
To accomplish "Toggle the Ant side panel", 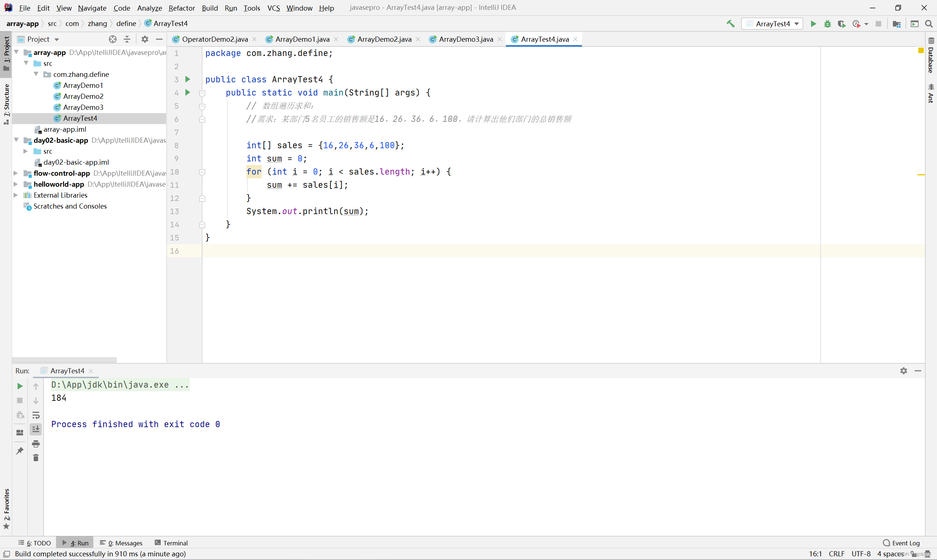I will 930,93.
